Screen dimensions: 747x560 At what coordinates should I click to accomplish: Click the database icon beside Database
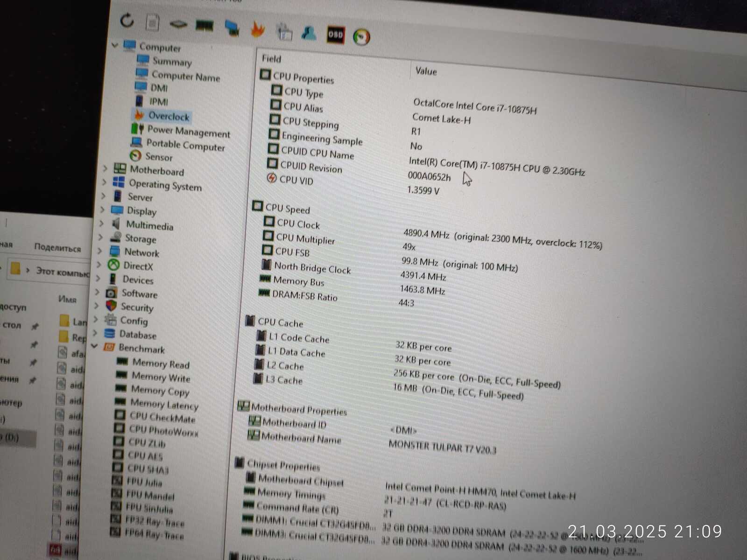coord(110,333)
